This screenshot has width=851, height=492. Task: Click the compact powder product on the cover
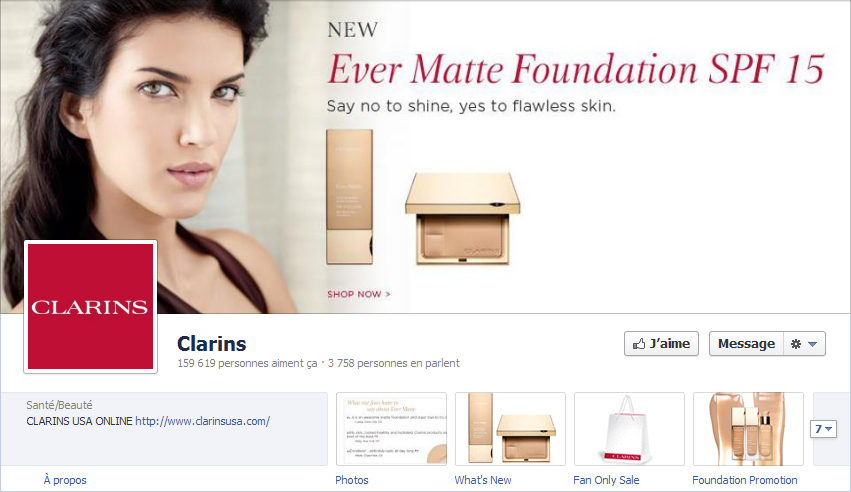click(x=462, y=219)
